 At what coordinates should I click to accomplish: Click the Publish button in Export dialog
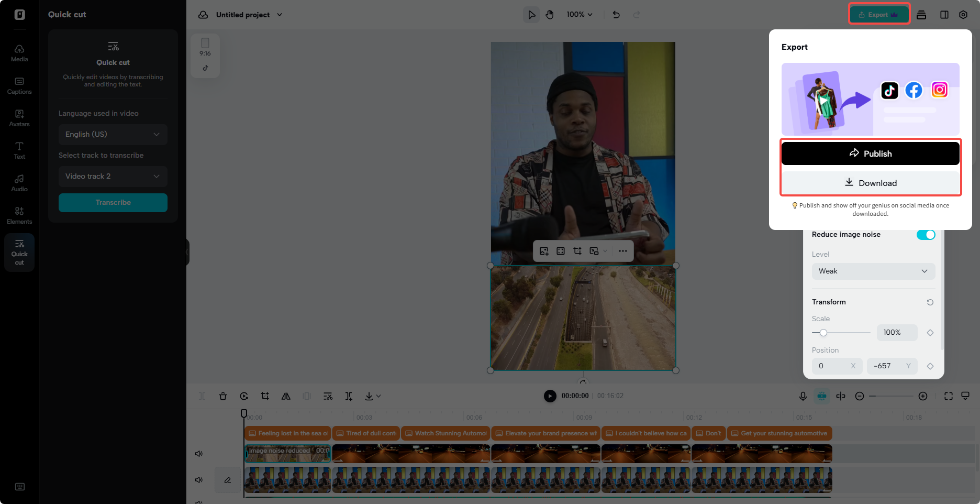tap(870, 153)
